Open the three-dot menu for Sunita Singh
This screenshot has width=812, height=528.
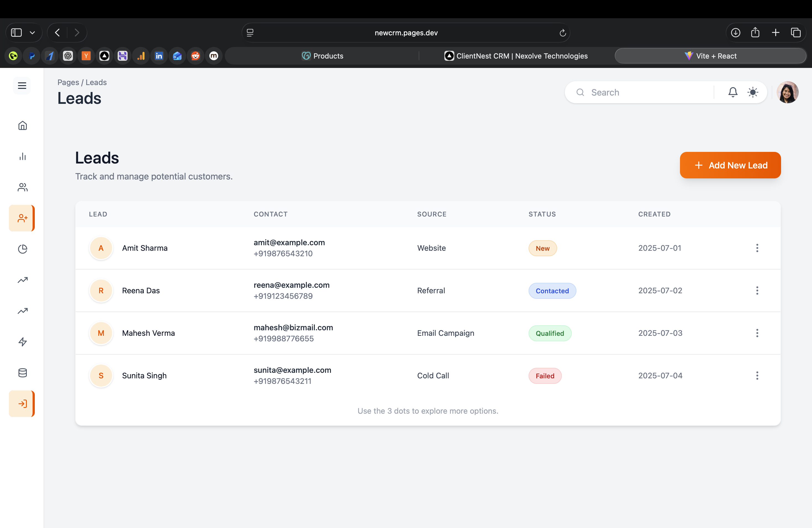757,376
